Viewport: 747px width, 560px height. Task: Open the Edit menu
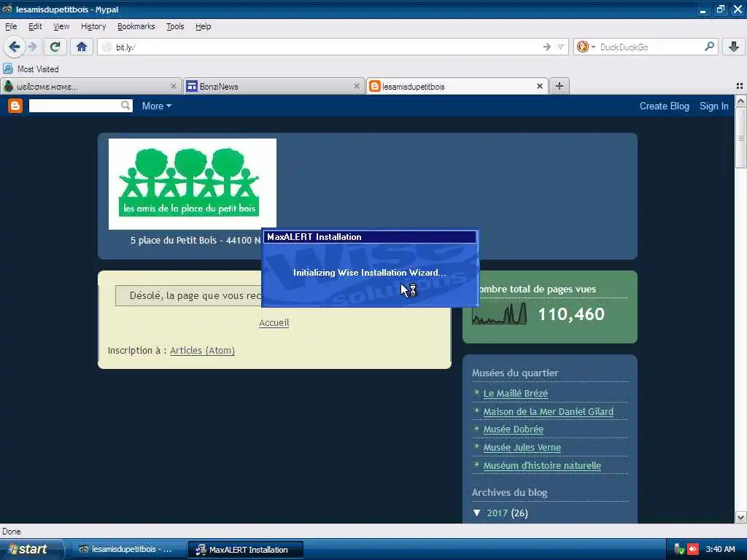coord(35,26)
